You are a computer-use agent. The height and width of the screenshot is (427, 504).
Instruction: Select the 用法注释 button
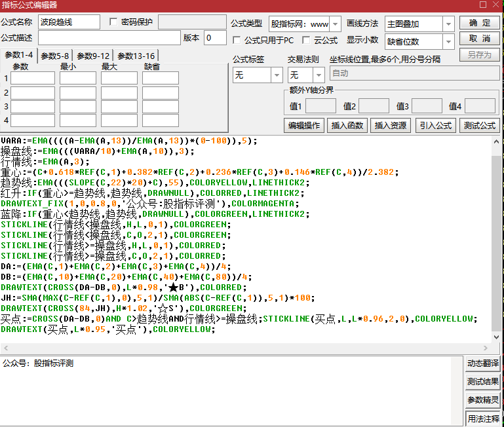(484, 419)
